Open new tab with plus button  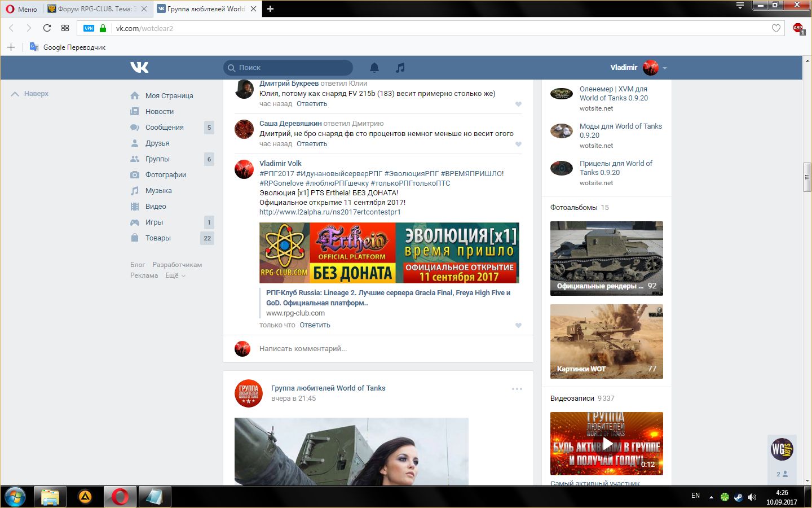(x=270, y=8)
